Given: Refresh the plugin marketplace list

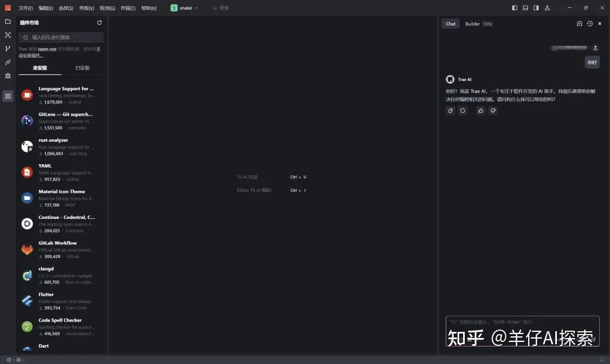Looking at the screenshot, I should coord(99,23).
